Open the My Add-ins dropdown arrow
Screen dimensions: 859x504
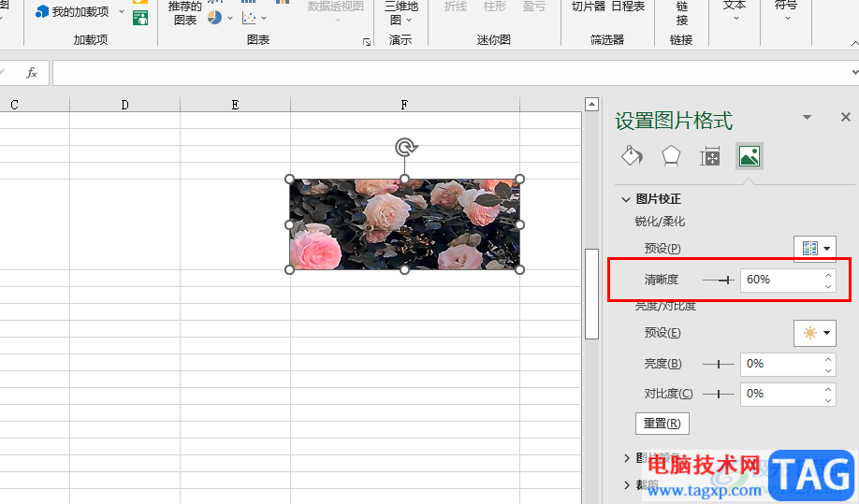click(122, 11)
